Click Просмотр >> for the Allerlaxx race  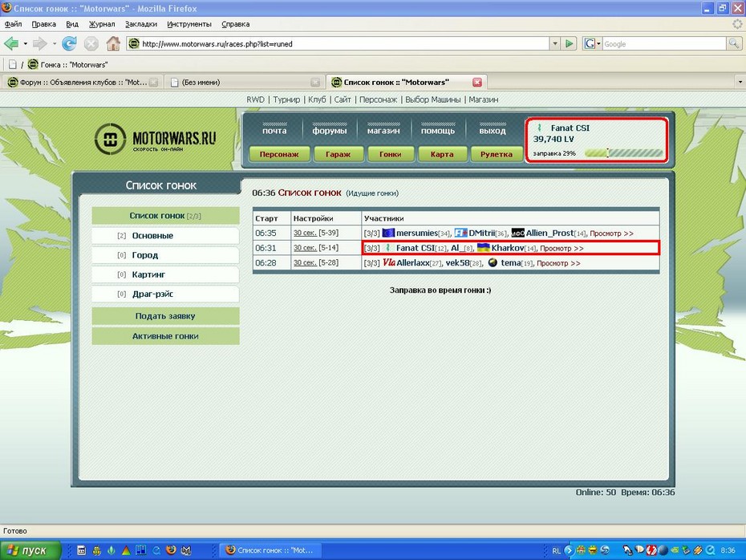558,263
